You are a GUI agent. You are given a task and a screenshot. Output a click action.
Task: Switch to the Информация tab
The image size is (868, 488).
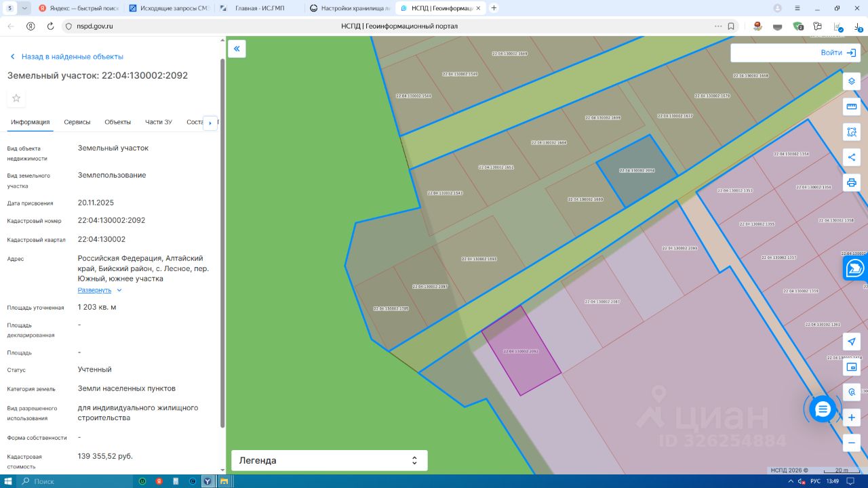point(31,122)
